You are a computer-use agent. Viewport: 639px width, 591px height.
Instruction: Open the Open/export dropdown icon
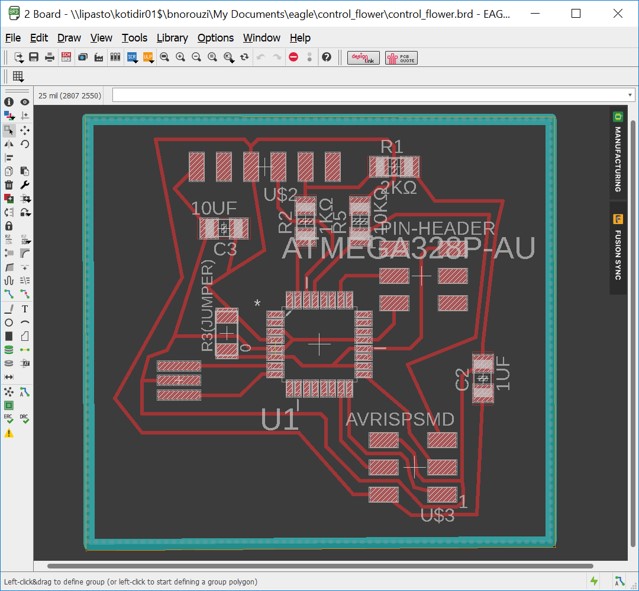point(18,57)
